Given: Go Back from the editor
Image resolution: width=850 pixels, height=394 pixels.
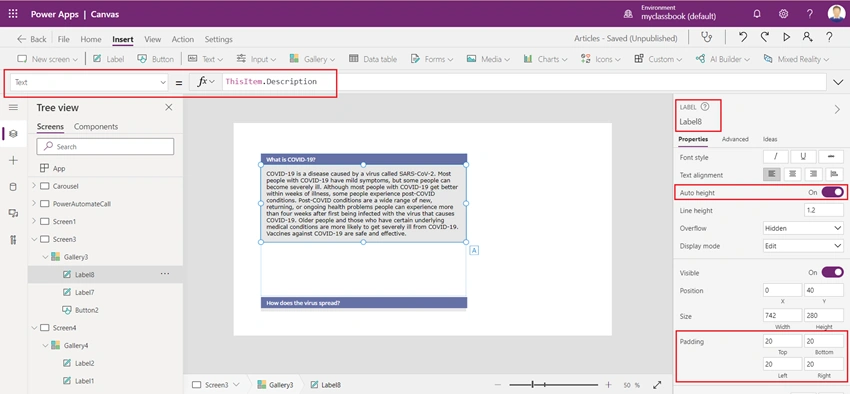Looking at the screenshot, I should [31, 39].
